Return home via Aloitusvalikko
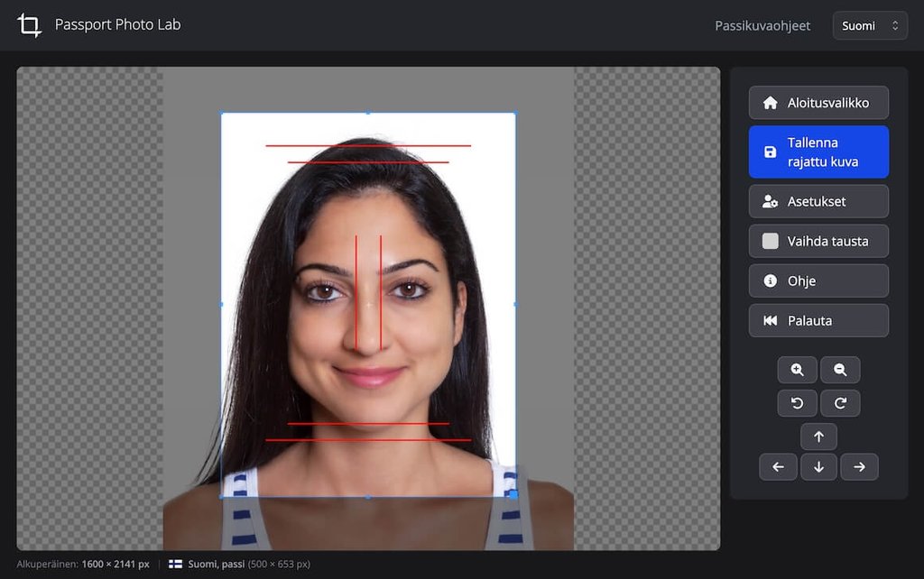Viewport: 924px width, 579px height. pyautogui.click(x=818, y=102)
